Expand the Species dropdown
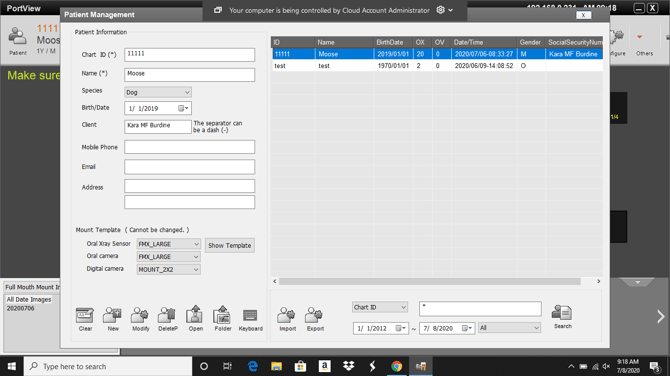Image resolution: width=670 pixels, height=376 pixels. click(158, 92)
